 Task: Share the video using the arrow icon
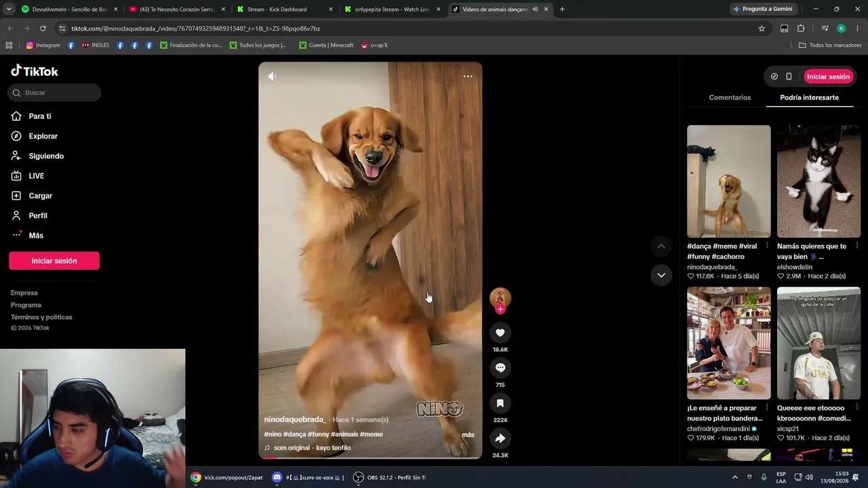(500, 439)
